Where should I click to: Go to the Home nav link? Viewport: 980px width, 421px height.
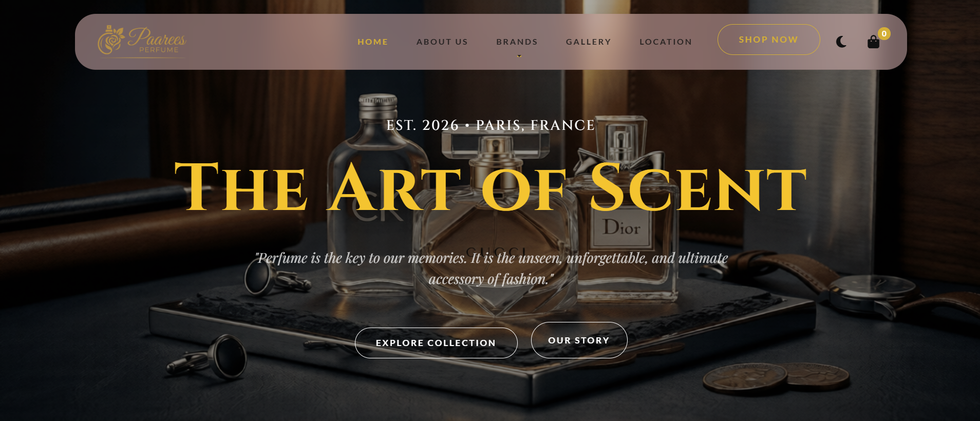[373, 42]
